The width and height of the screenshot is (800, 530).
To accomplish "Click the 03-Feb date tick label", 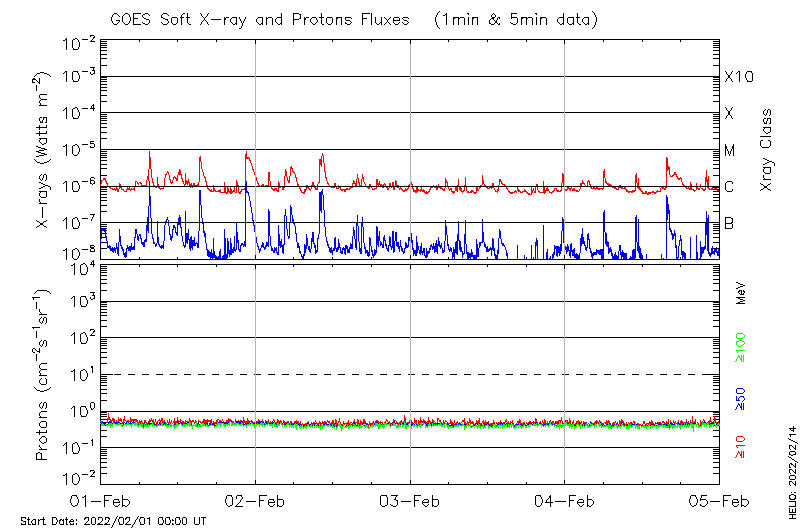I will pyautogui.click(x=410, y=501).
